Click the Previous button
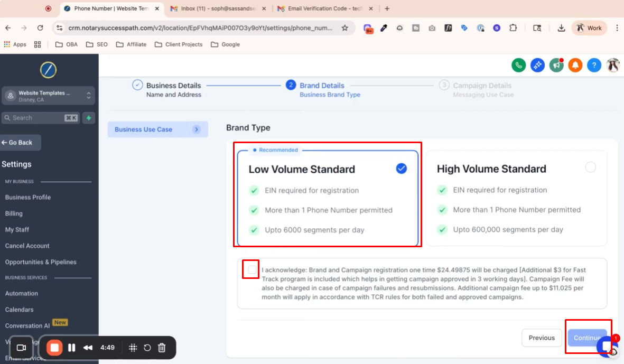This screenshot has height=364, width=624. click(x=541, y=338)
